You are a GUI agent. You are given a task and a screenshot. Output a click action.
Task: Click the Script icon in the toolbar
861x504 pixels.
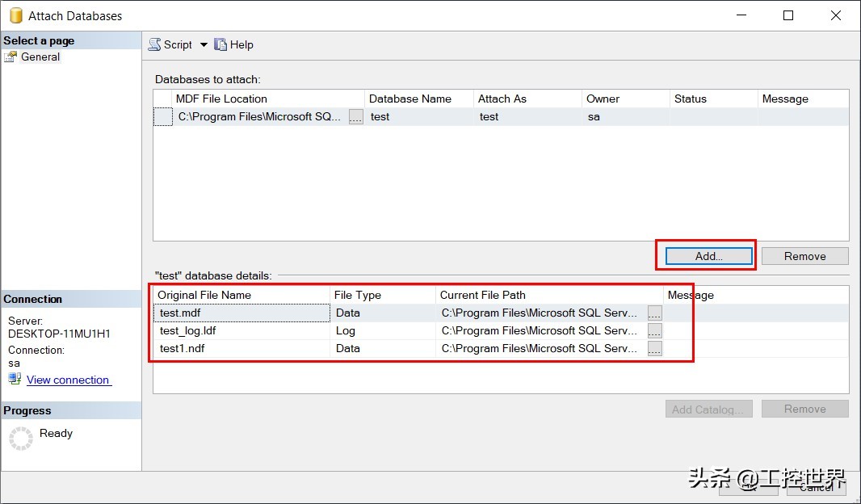coord(153,44)
